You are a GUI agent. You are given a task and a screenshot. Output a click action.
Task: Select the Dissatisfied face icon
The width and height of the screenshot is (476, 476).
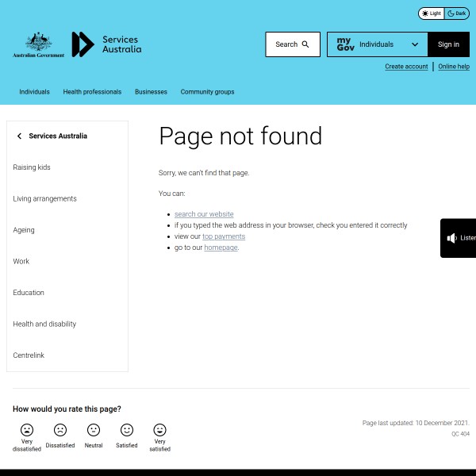[x=60, y=430]
